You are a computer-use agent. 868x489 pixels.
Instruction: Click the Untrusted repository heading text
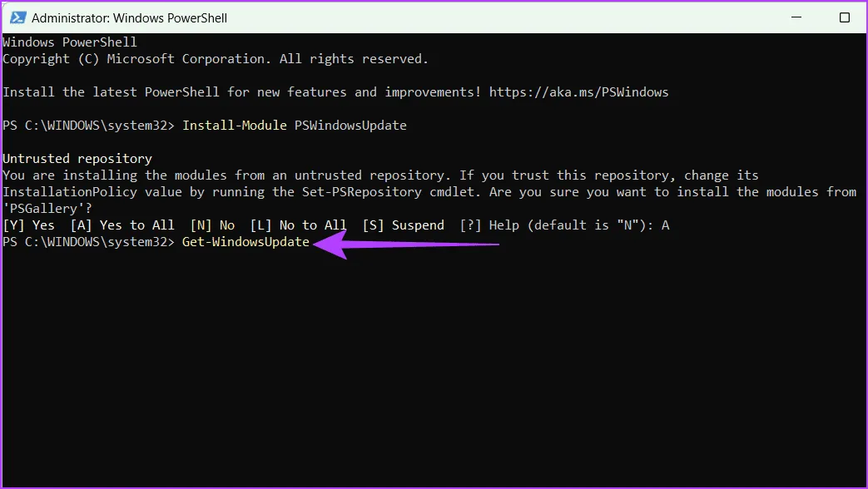77,158
